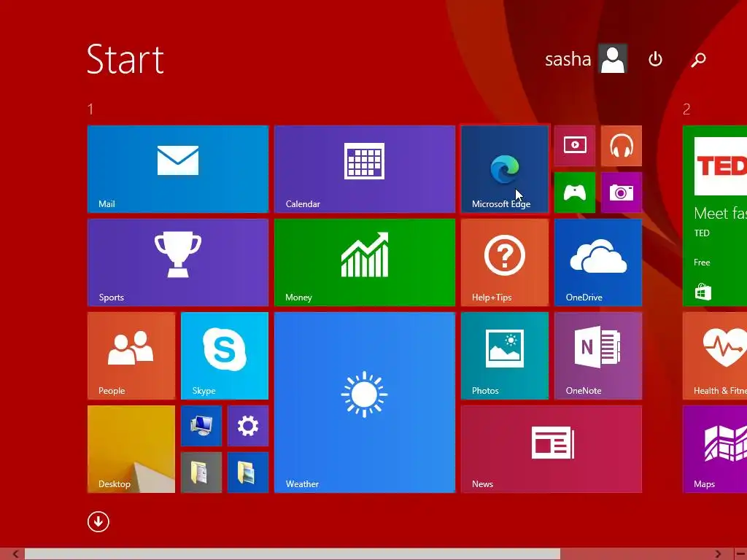Open the Video small tile
Image resolution: width=747 pixels, height=560 pixels.
575,146
